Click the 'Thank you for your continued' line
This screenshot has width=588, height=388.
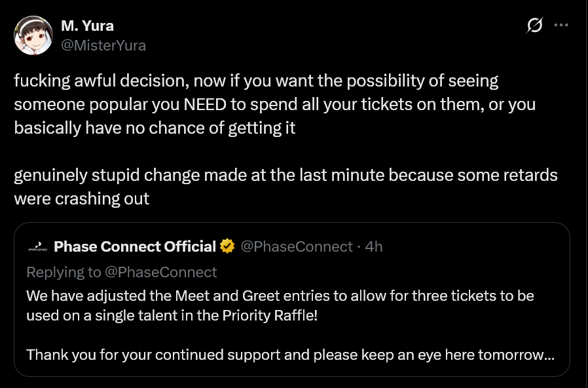[x=196, y=355]
